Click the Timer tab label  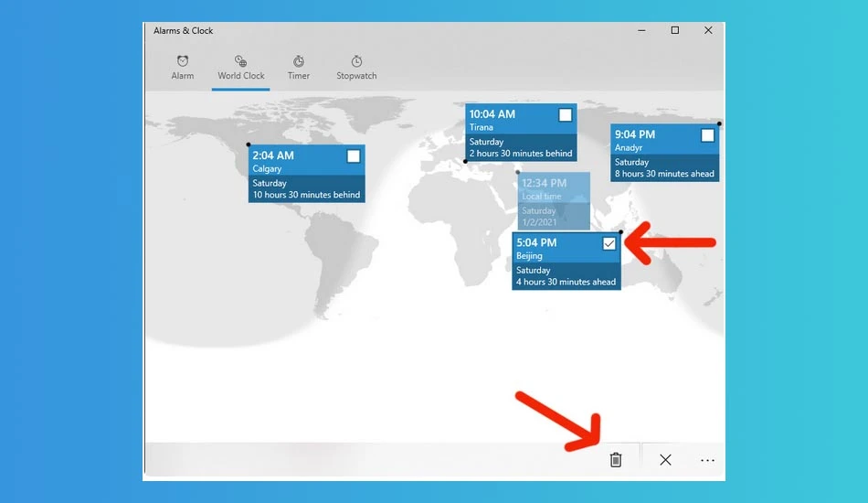[x=299, y=76]
